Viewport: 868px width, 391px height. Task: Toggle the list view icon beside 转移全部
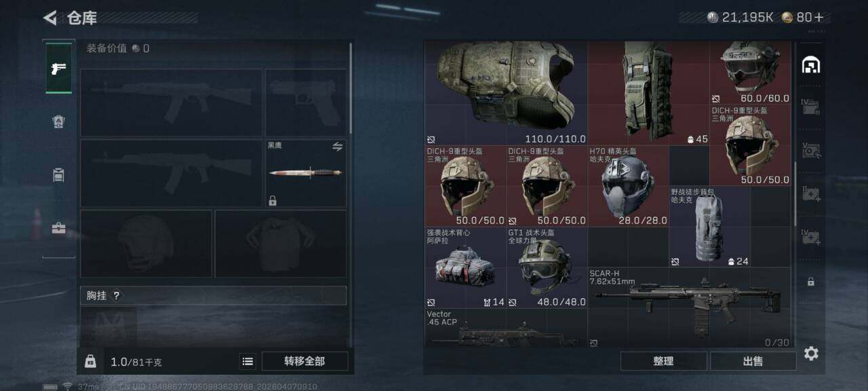[248, 361]
